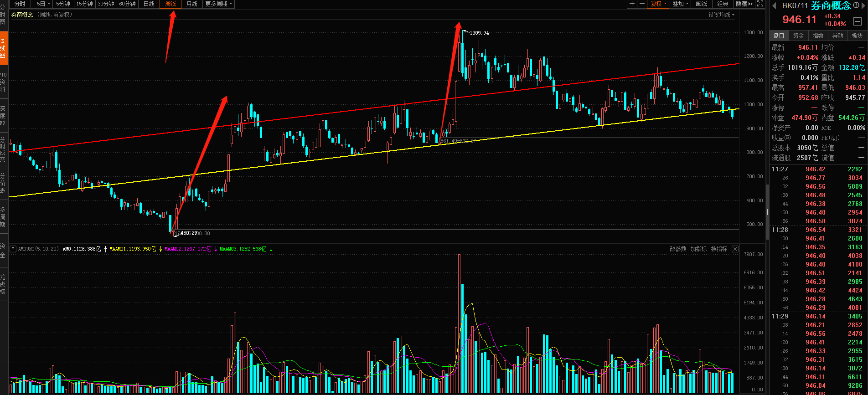Open the 资金 sidebar item
This screenshot has width=868, height=395.
coord(3,251)
